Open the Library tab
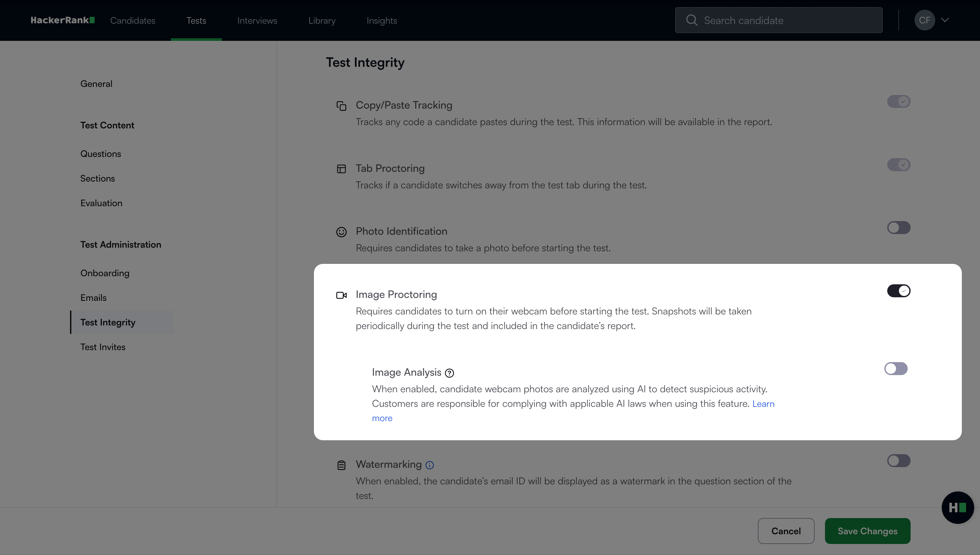The height and width of the screenshot is (555, 980). click(322, 20)
